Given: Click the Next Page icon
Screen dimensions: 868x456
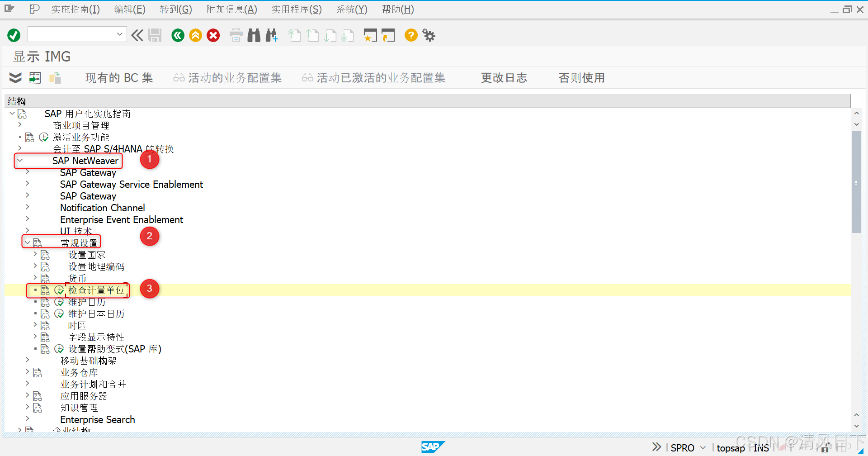Looking at the screenshot, I should click(x=330, y=35).
